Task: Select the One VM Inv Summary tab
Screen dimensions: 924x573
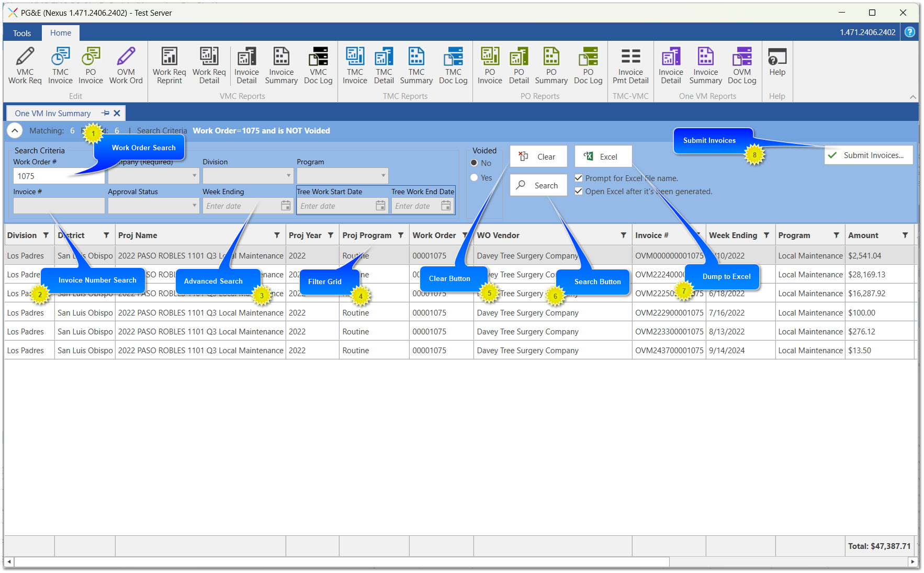Action: pyautogui.click(x=53, y=114)
